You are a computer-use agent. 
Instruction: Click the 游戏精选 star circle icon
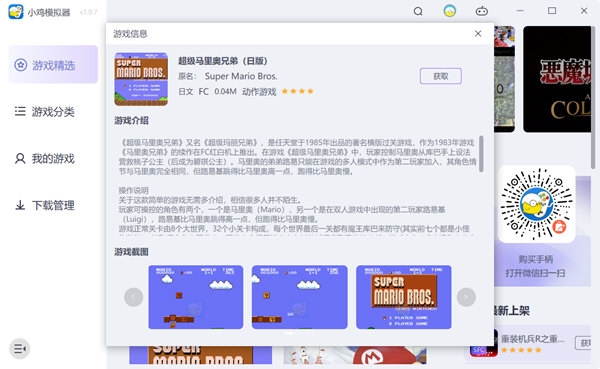pos(21,65)
